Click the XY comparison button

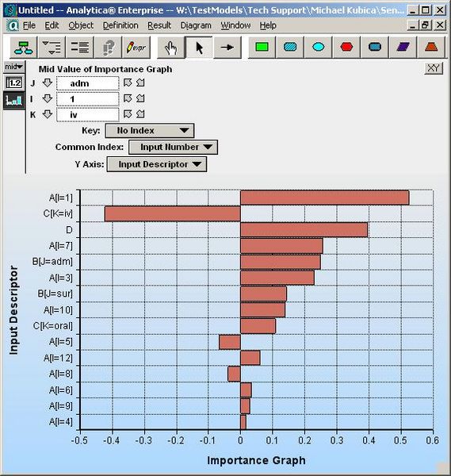point(434,68)
